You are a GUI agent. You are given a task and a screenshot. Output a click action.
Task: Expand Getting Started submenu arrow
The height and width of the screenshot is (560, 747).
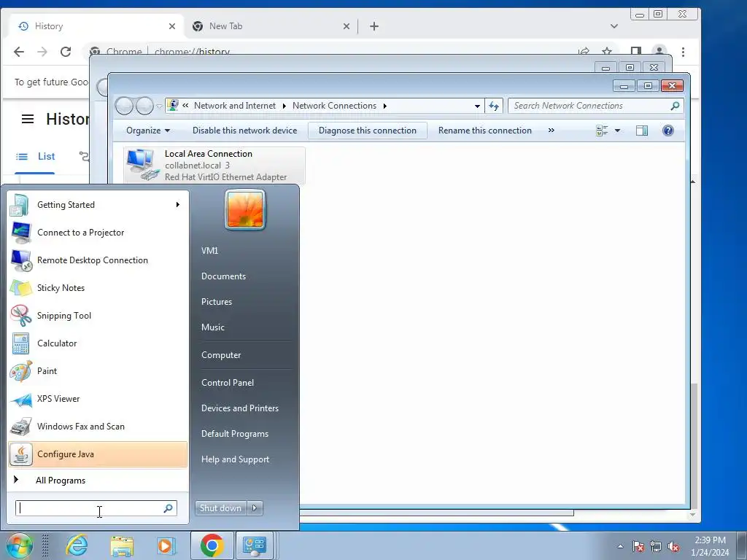178,205
